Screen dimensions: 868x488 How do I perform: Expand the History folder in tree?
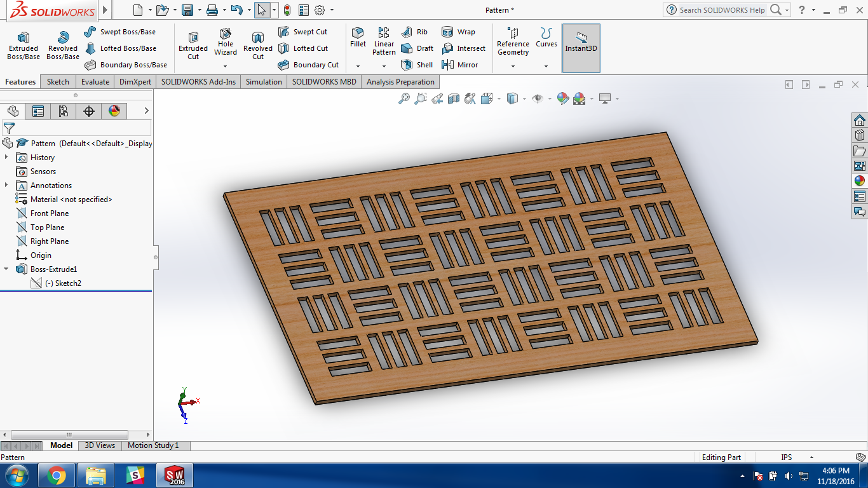[x=6, y=158]
